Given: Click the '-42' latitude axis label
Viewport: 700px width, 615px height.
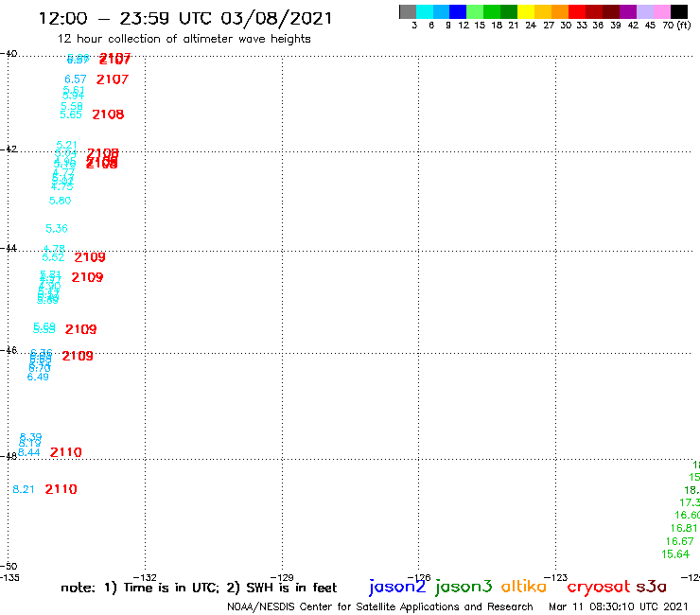Looking at the screenshot, I should (9, 149).
